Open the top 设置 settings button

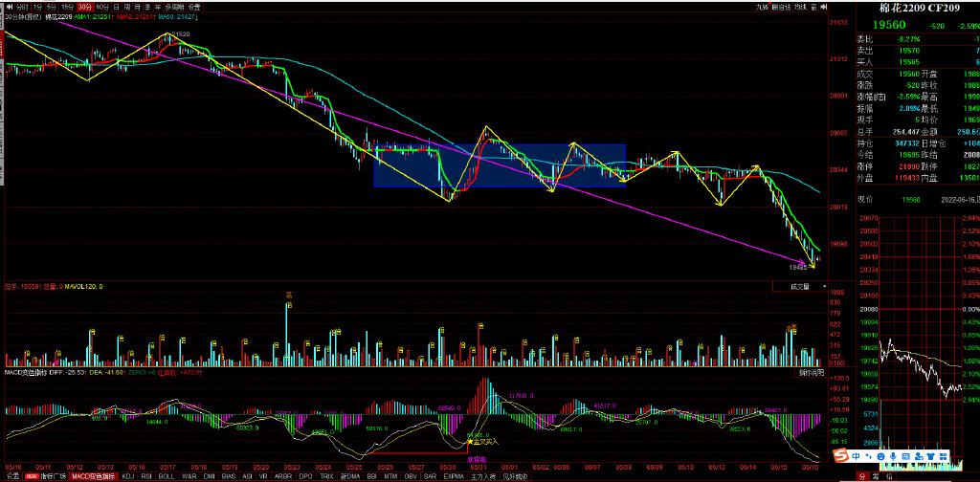(193, 7)
